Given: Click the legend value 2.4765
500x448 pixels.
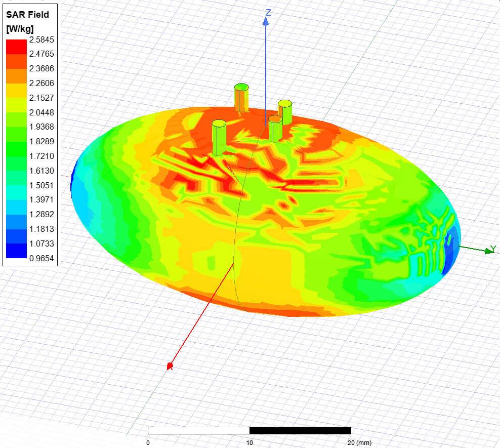Looking at the screenshot, I should click(x=41, y=54).
